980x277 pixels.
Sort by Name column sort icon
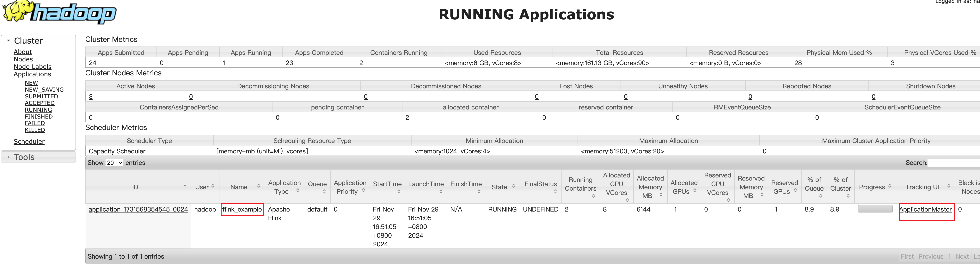[259, 186]
